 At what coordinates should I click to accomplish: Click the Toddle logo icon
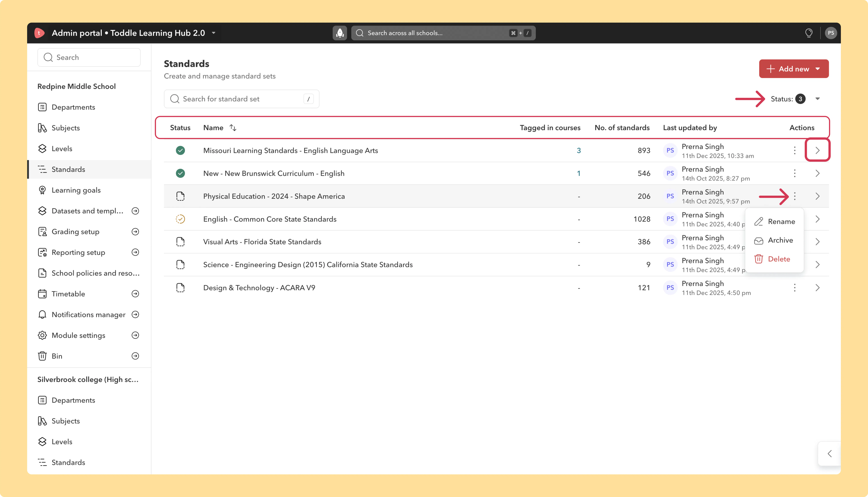tap(39, 33)
